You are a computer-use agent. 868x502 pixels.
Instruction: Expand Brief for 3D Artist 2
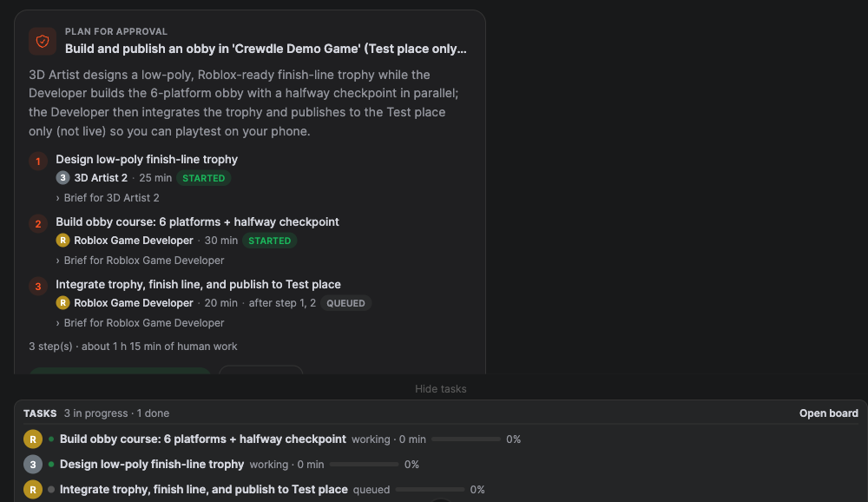click(x=108, y=198)
